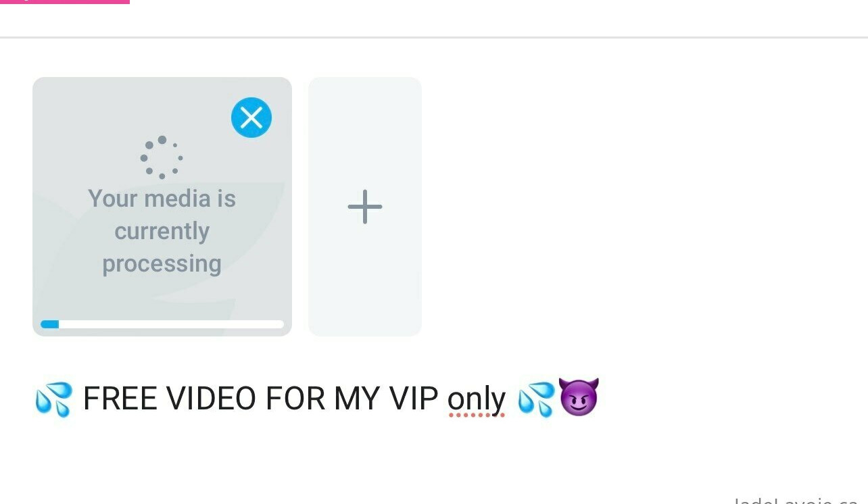Click the 'Your media is currently processing' message
This screenshot has height=504, width=868.
162,231
